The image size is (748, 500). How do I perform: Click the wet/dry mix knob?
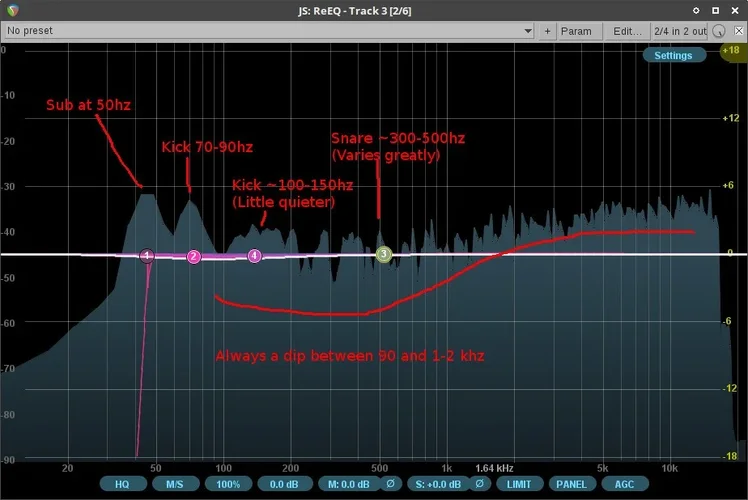click(x=719, y=31)
